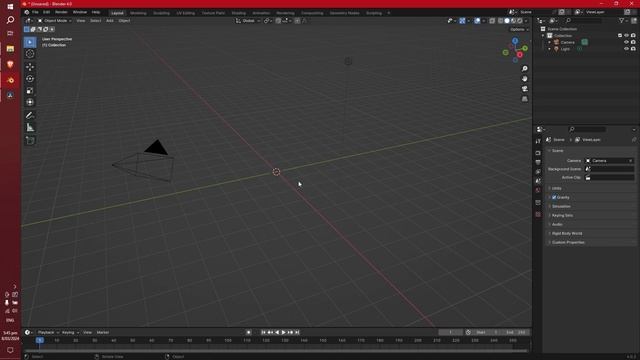Hide Collection in viewport via eye icon

pos(627,36)
